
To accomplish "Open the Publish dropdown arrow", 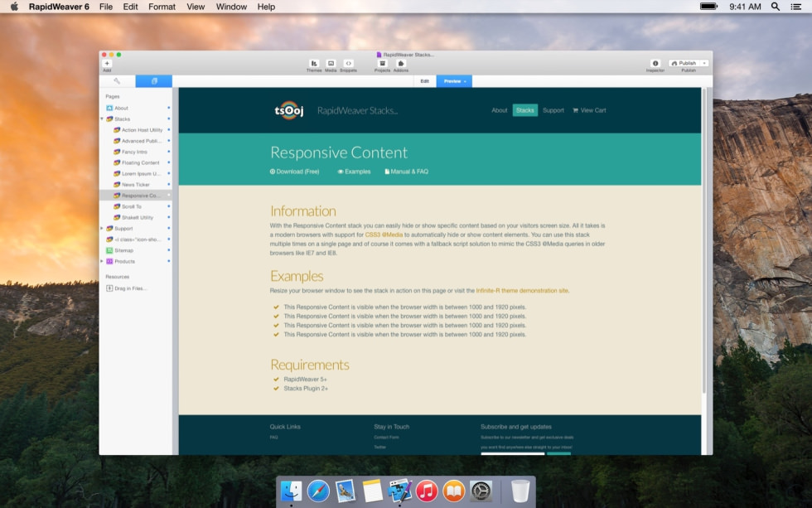I will click(704, 63).
